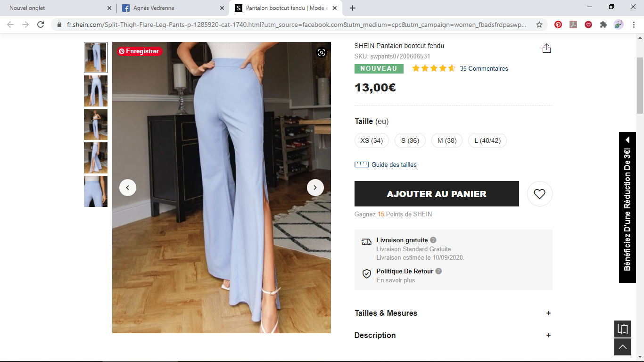Open the PDF browser extension icon
Screen dimensions: 644x362
pyautogui.click(x=573, y=25)
